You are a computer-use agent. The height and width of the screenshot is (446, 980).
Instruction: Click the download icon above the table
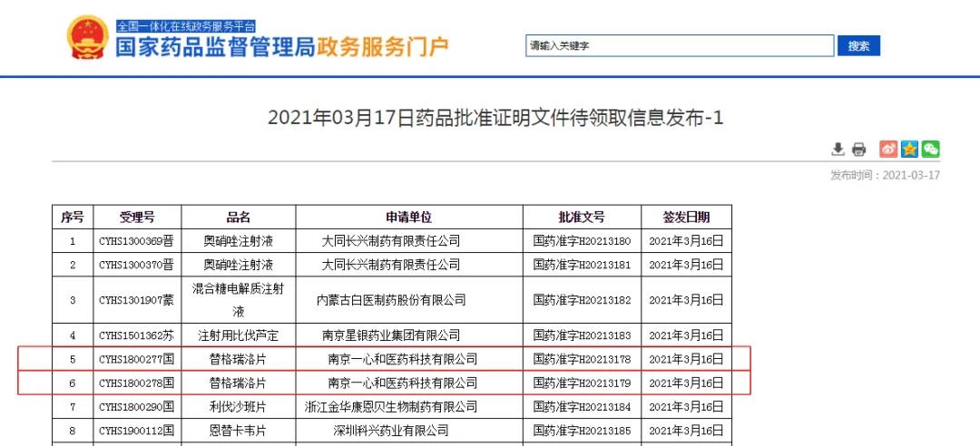pos(838,150)
